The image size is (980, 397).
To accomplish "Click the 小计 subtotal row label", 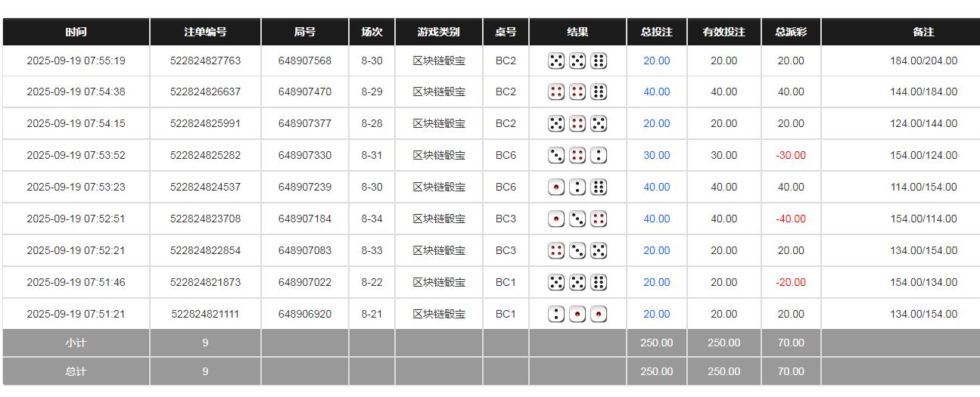I will tap(76, 343).
